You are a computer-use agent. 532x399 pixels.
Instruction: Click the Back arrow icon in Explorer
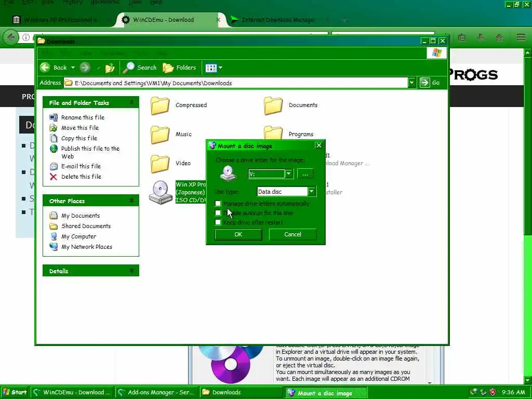click(45, 68)
